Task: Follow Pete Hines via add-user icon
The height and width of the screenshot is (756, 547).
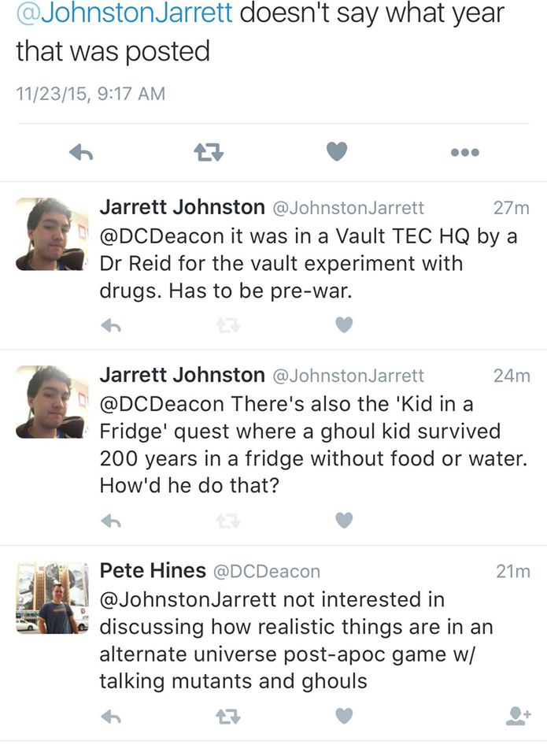Action: [x=516, y=715]
